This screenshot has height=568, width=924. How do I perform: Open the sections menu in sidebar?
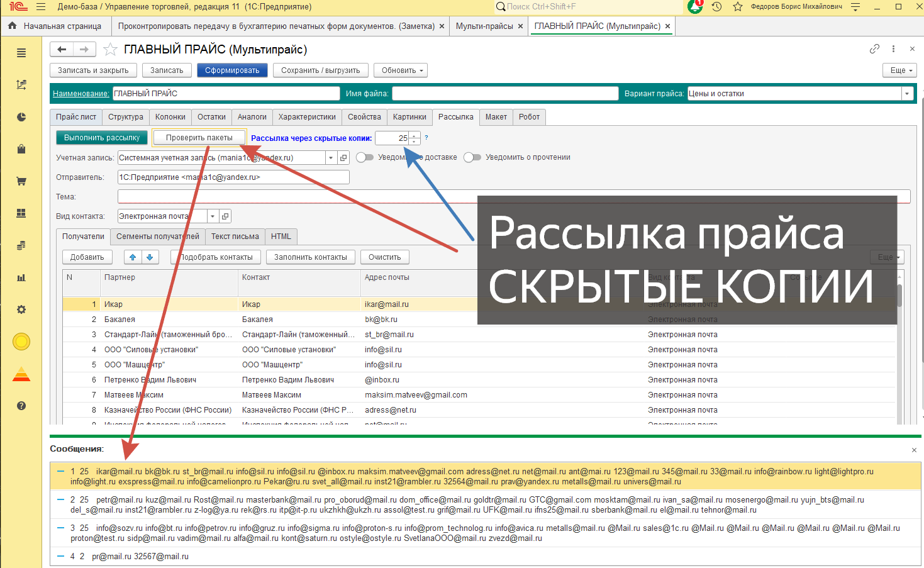tap(21, 53)
